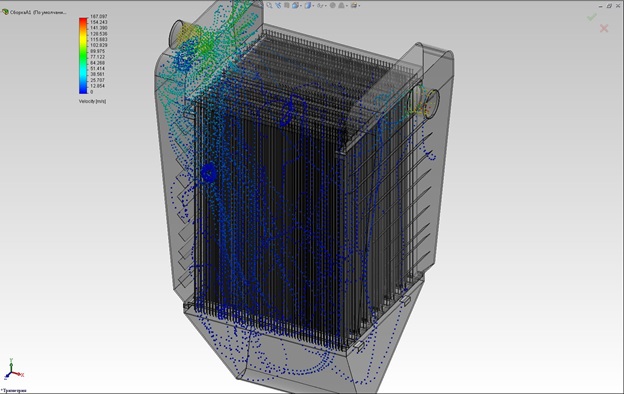Click the Display Style icon
The height and width of the screenshot is (394, 624).
tap(308, 5)
